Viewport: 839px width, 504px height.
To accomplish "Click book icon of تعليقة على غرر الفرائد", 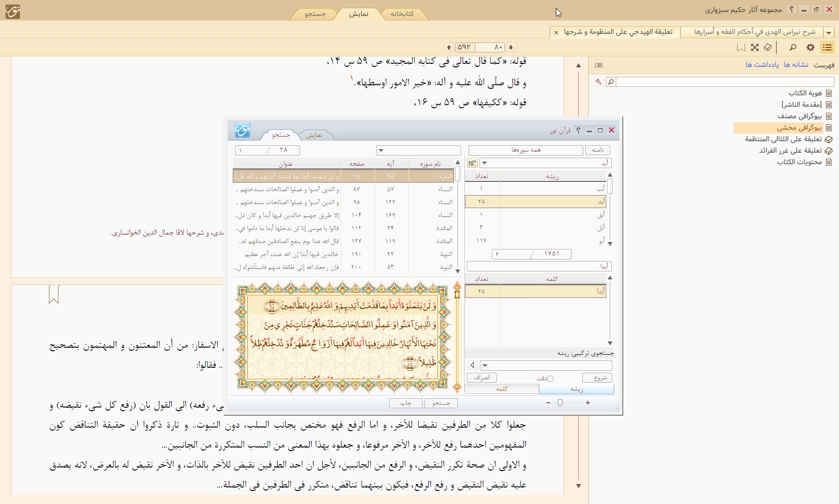I will (829, 151).
